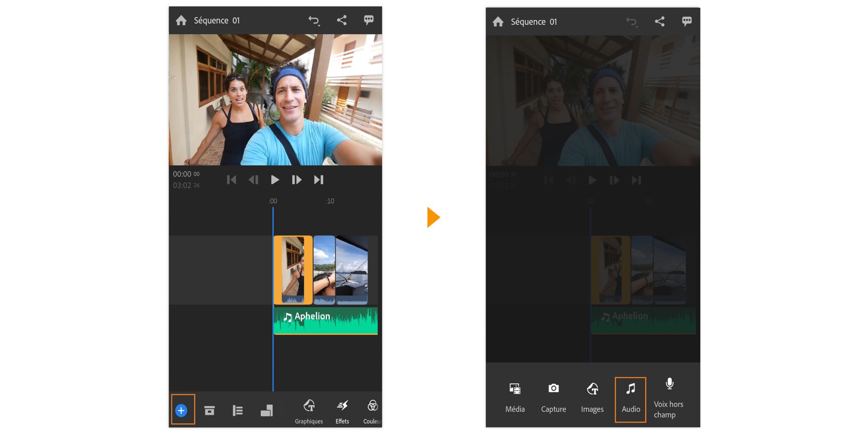Jump to the end of the sequence in left player
The width and height of the screenshot is (868, 435).
pos(319,180)
